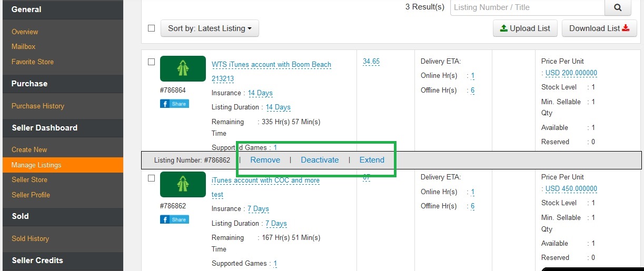Screen dimensions: 644x271
Task: Edit price USD 450.000000
Action: click(571, 189)
